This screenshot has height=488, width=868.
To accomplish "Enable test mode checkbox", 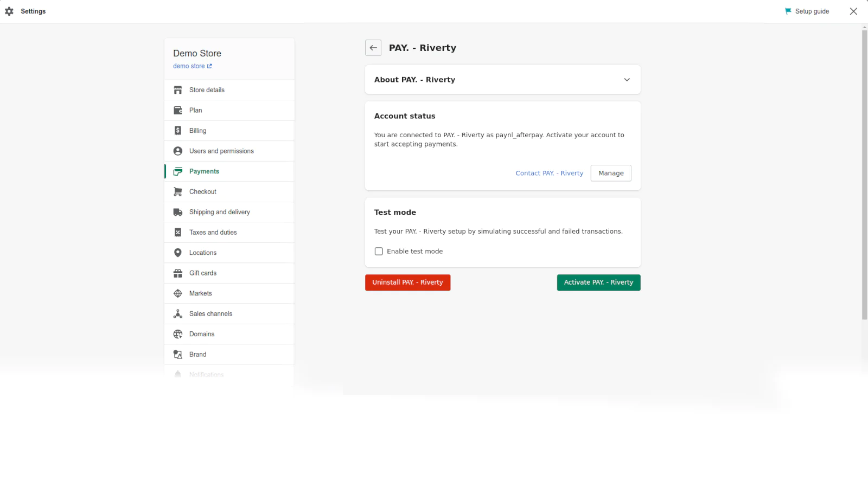I will point(379,252).
